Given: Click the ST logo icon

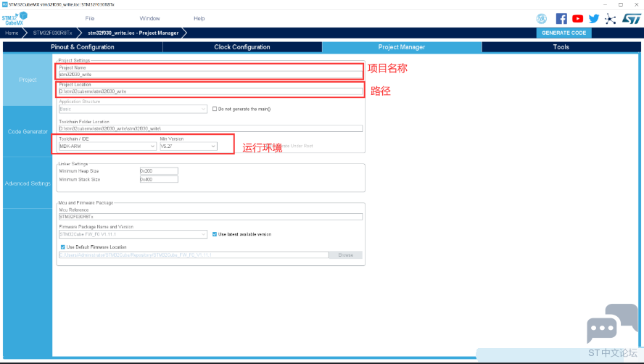Looking at the screenshot, I should [x=629, y=19].
